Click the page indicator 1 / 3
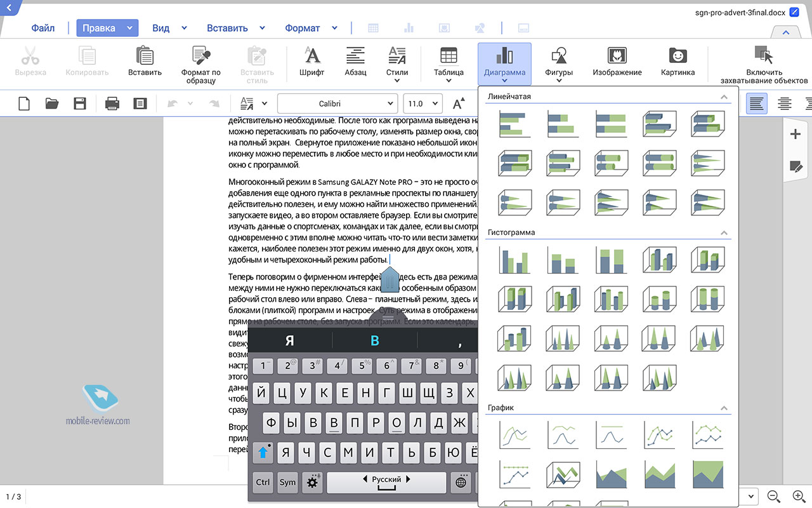The image size is (812, 508). (x=13, y=497)
